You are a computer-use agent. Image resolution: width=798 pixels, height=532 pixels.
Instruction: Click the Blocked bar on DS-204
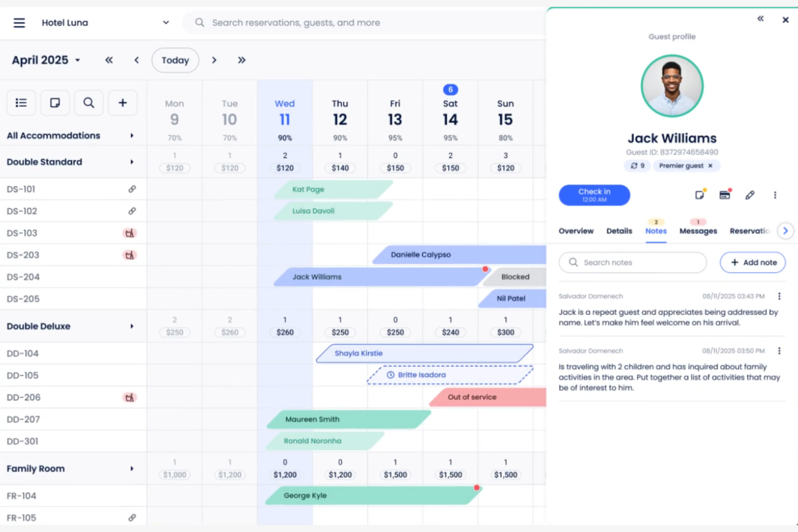515,277
